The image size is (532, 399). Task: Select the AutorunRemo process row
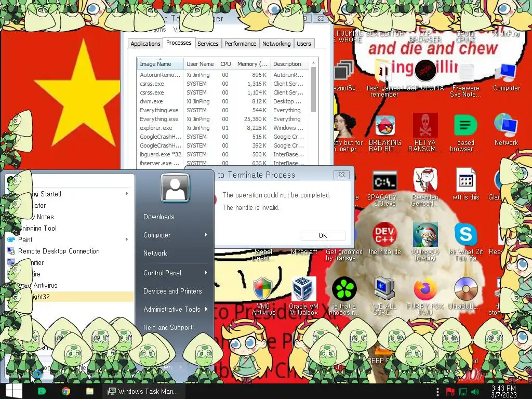(x=222, y=75)
